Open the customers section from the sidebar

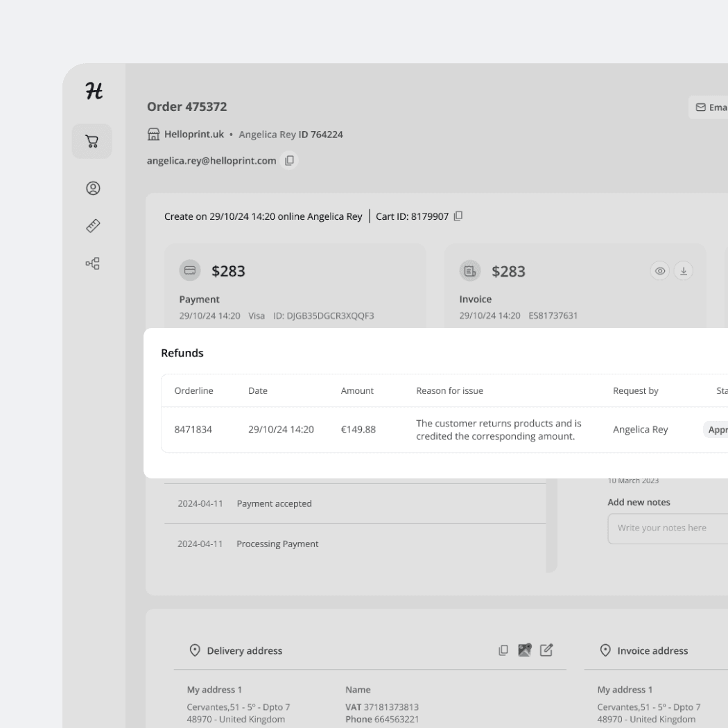pyautogui.click(x=92, y=188)
